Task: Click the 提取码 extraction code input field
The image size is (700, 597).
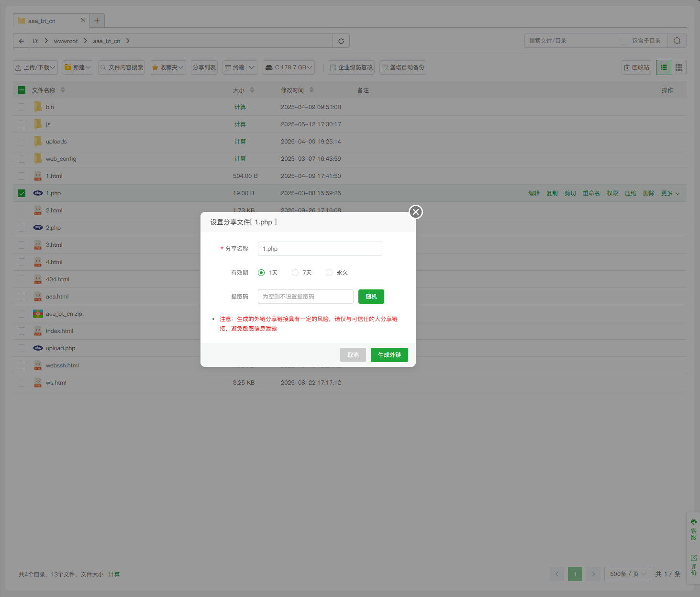Action: (x=305, y=297)
